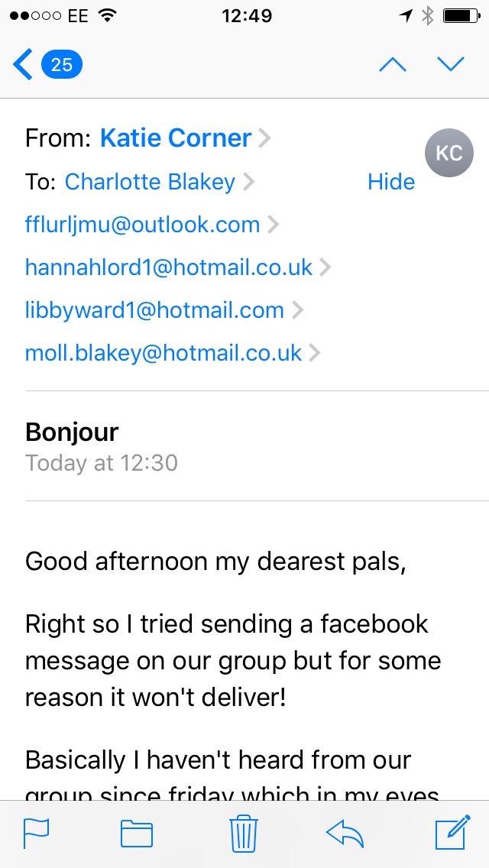The height and width of the screenshot is (868, 489).
Task: Tap the 25 unread count badge
Action: (62, 65)
